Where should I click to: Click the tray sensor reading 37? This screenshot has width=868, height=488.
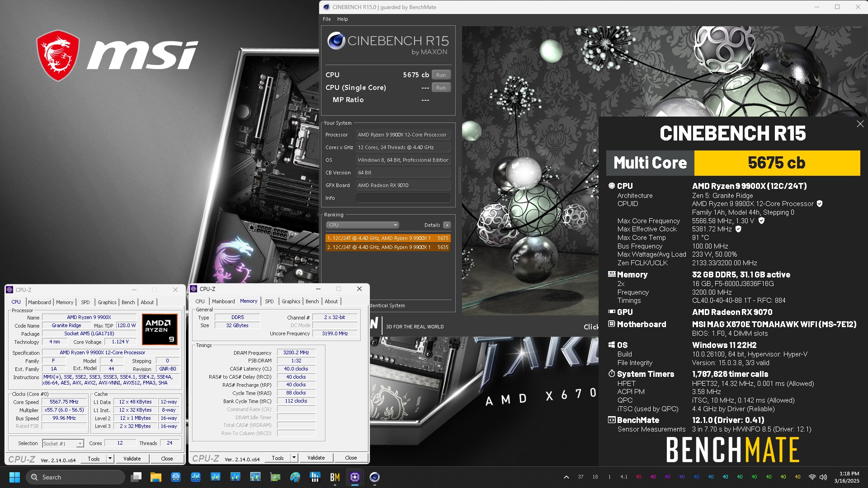tap(580, 477)
